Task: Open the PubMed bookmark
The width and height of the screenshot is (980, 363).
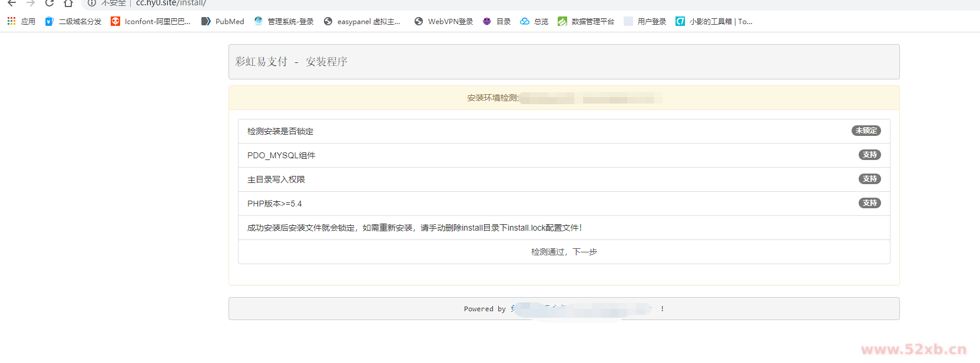Action: tap(223, 21)
